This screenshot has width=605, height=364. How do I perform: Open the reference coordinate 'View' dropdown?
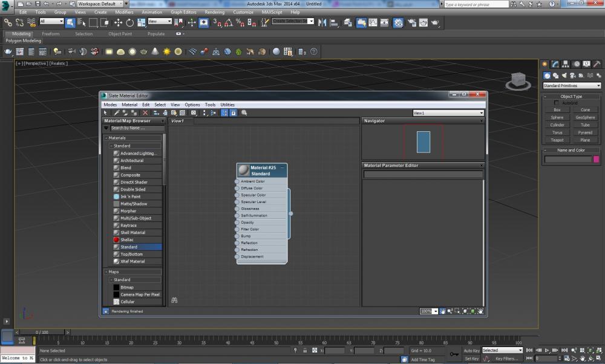pos(159,21)
